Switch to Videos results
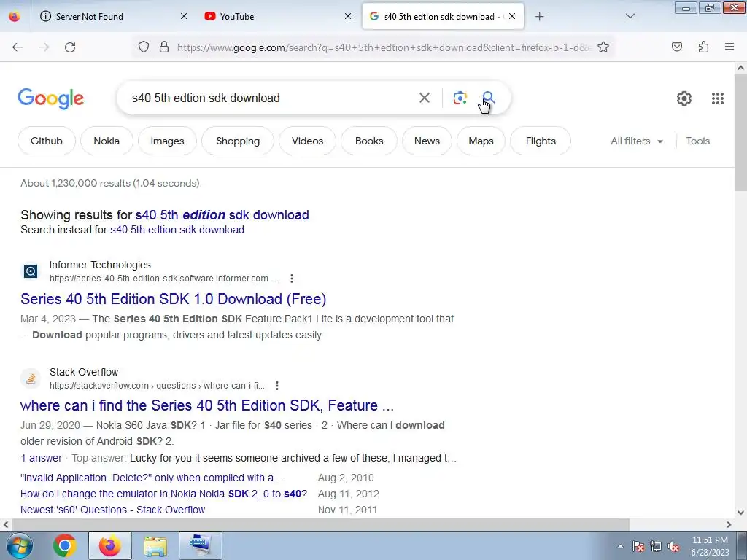 (x=307, y=141)
